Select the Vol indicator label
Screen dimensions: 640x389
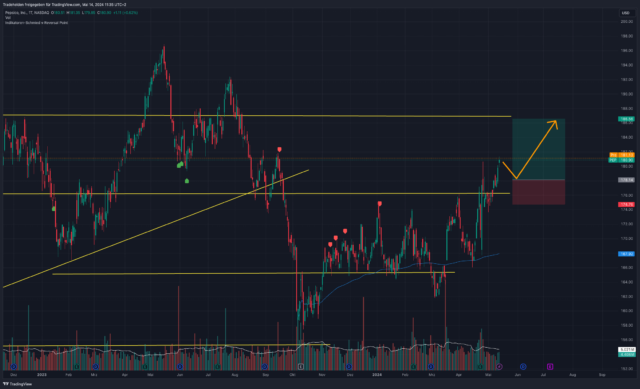point(8,18)
